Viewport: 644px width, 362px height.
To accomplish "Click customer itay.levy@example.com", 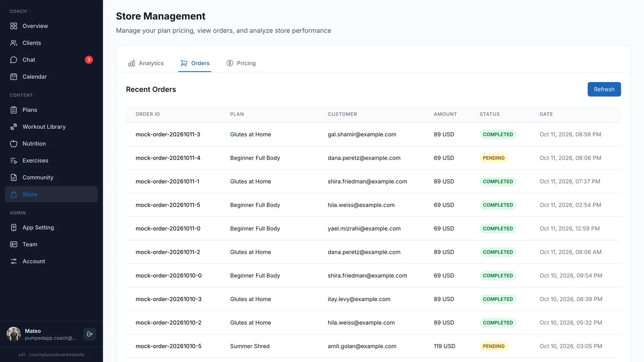I will (359, 299).
